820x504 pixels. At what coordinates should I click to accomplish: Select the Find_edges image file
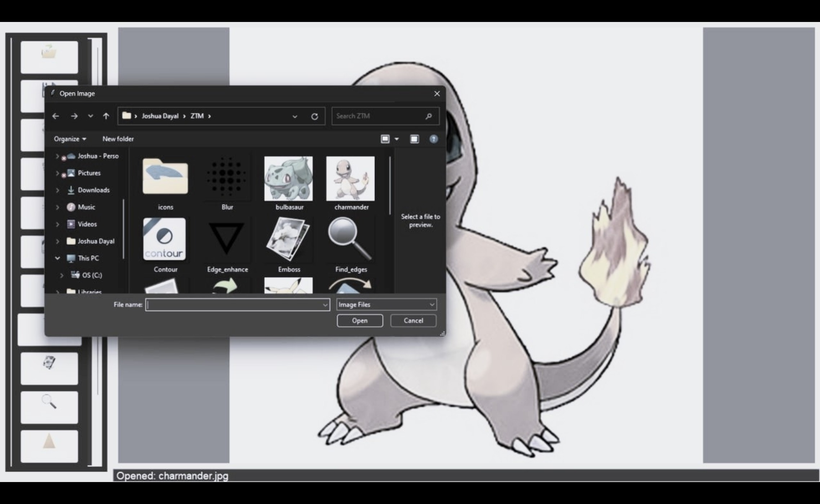(351, 245)
